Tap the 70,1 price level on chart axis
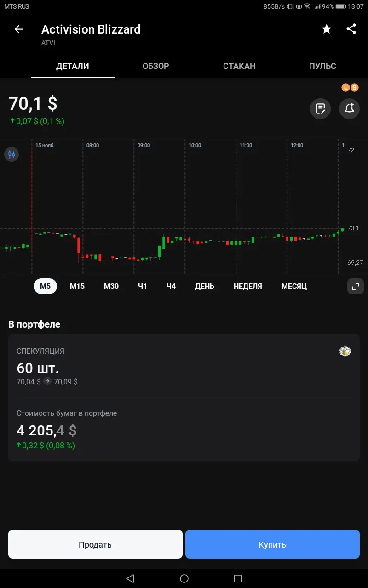368x588 pixels. 353,228
